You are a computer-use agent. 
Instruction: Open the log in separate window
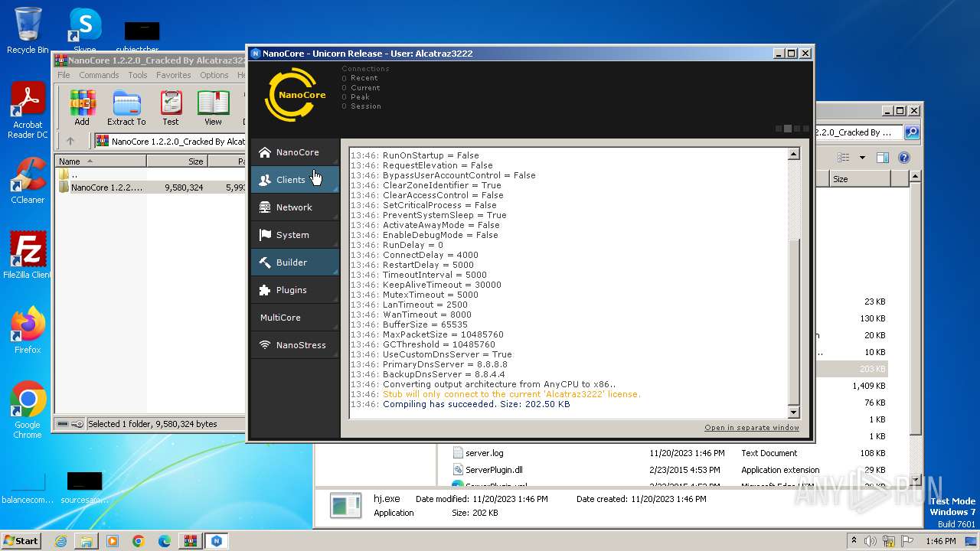(x=752, y=428)
